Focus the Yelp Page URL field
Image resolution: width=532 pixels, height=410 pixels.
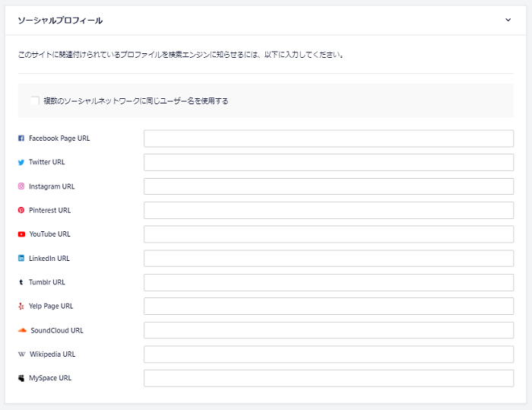point(328,306)
